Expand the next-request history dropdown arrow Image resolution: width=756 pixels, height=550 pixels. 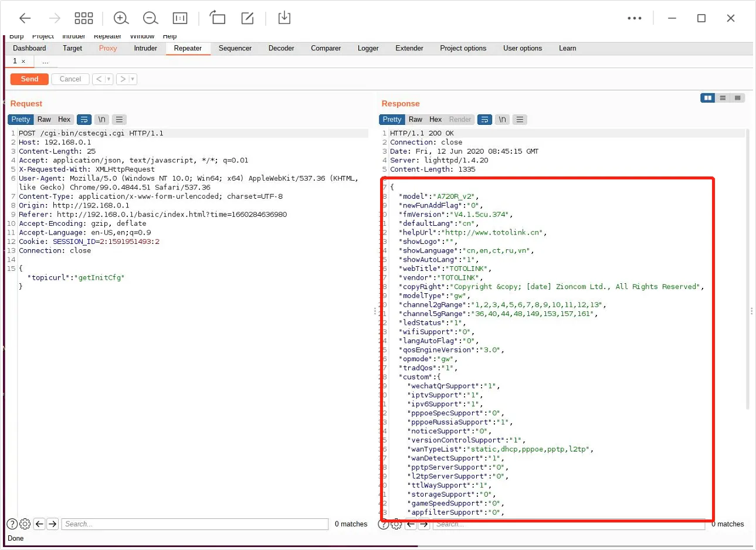click(133, 79)
